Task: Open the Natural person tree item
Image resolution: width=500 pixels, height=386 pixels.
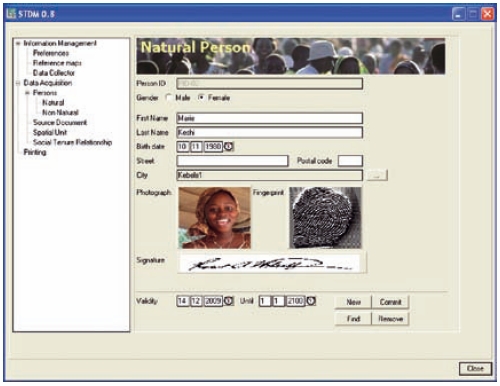Action: pyautogui.click(x=53, y=103)
